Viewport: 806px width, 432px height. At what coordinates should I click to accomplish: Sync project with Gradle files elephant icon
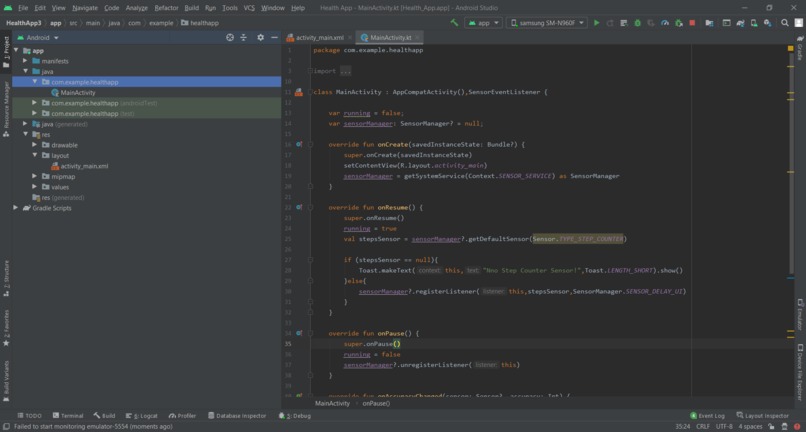(x=740, y=23)
